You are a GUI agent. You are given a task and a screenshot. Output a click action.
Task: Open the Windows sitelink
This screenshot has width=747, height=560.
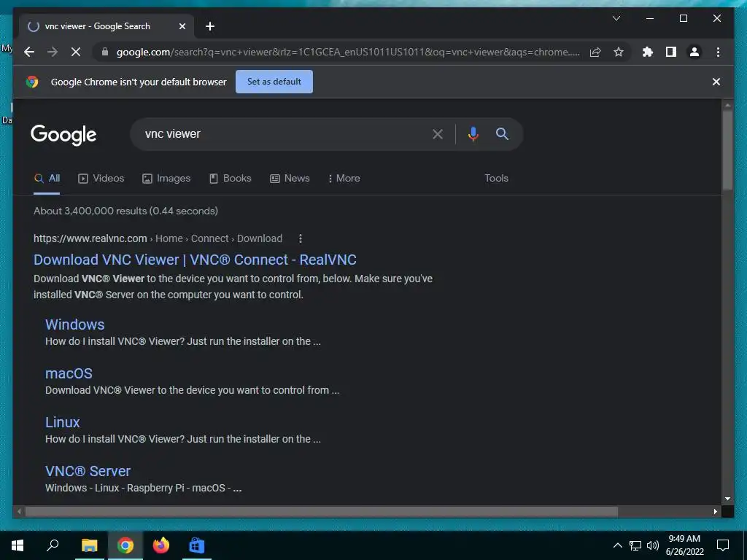75,324
